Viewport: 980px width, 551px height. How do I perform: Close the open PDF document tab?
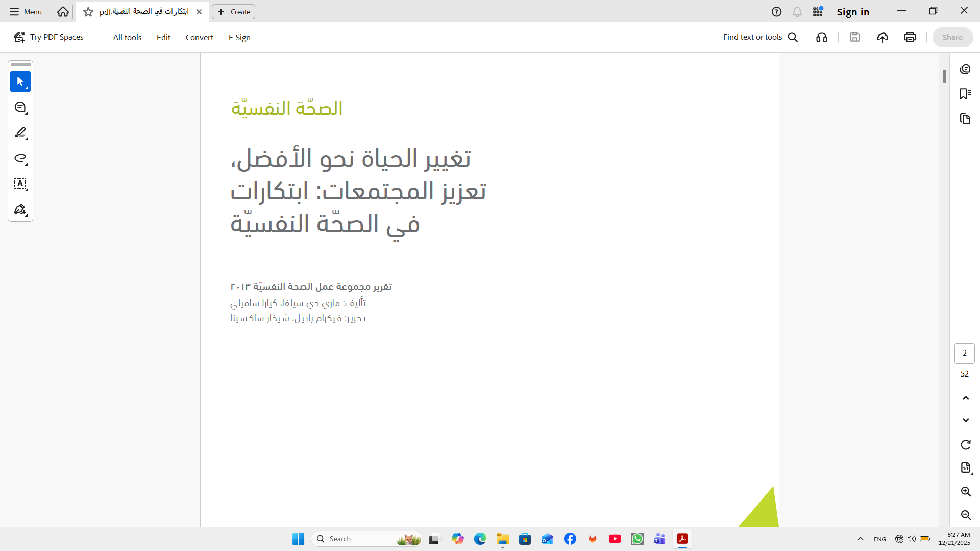[x=199, y=12]
